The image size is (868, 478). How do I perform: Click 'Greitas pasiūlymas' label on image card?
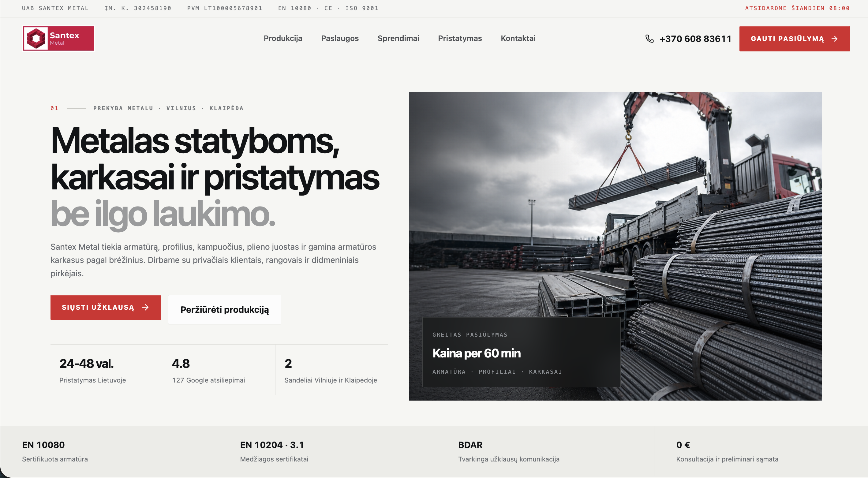point(470,334)
